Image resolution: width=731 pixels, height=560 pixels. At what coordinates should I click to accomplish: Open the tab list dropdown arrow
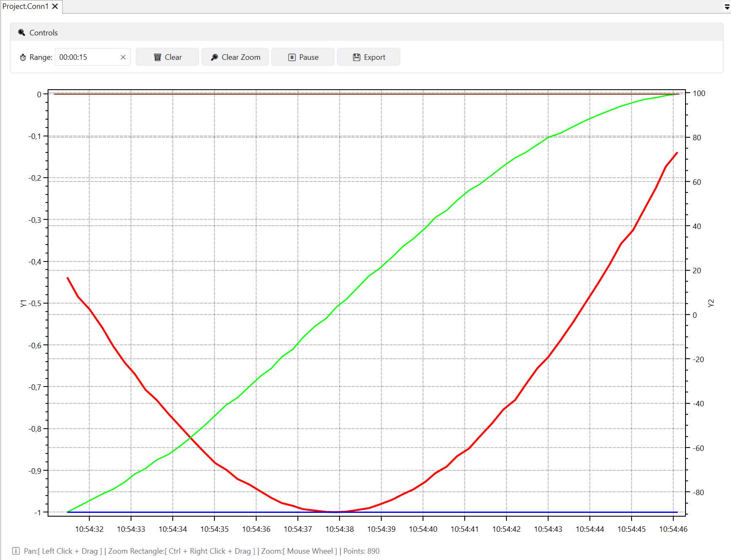point(727,7)
